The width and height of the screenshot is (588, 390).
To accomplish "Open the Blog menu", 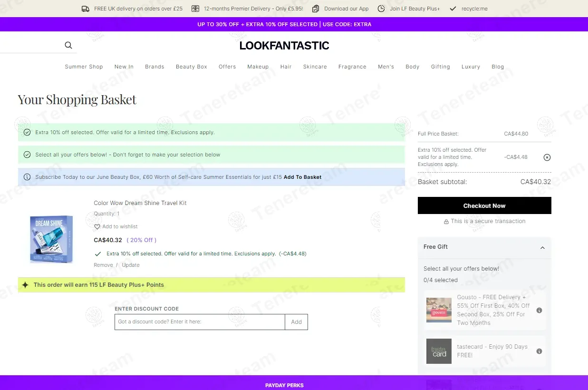I will coord(498,67).
